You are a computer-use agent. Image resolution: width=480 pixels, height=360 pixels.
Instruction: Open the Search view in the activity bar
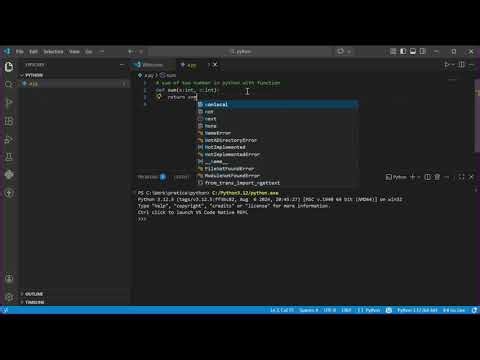click(9, 85)
